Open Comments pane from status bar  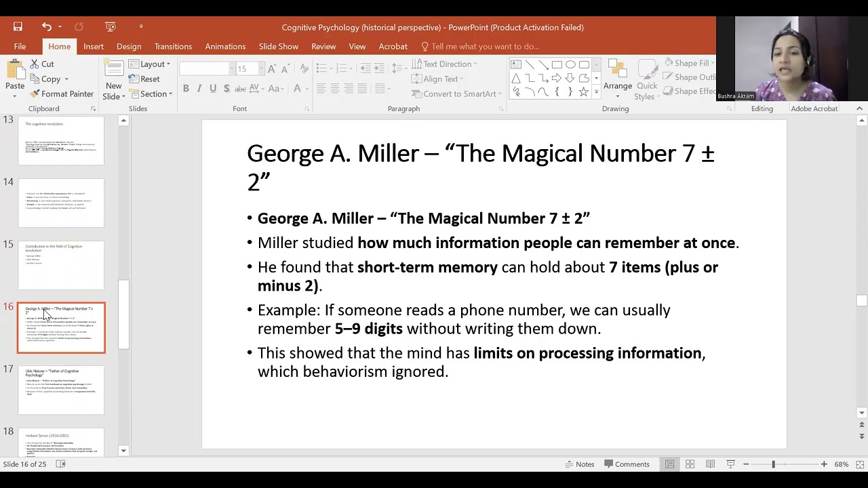click(x=626, y=464)
